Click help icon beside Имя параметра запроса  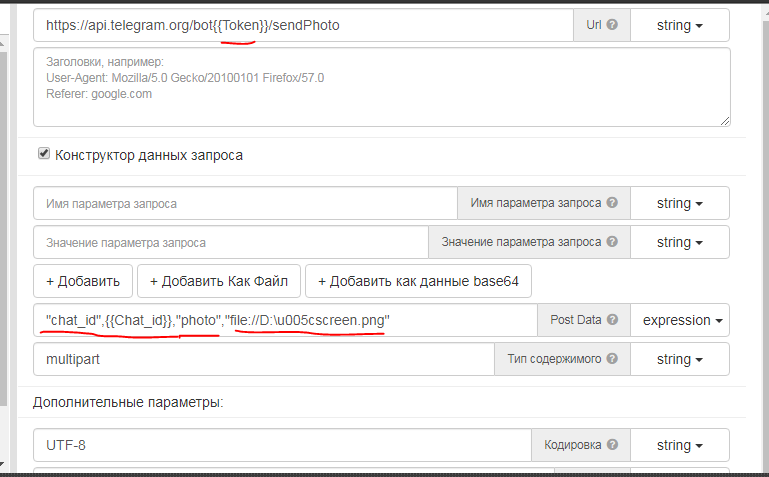612,202
